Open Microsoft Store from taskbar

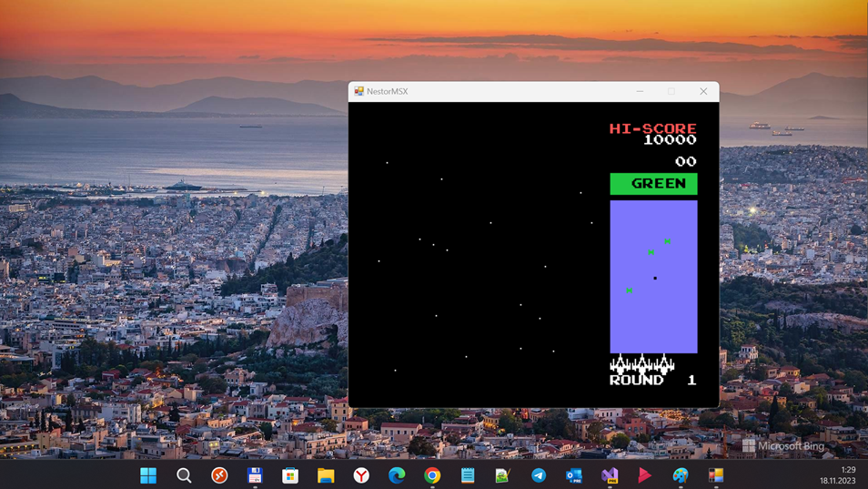tap(290, 475)
